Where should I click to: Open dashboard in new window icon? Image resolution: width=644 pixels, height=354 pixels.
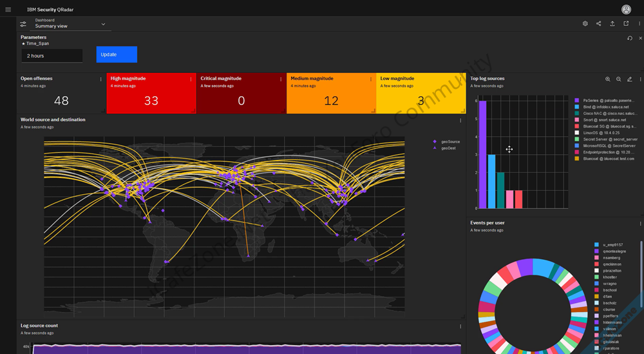point(626,24)
